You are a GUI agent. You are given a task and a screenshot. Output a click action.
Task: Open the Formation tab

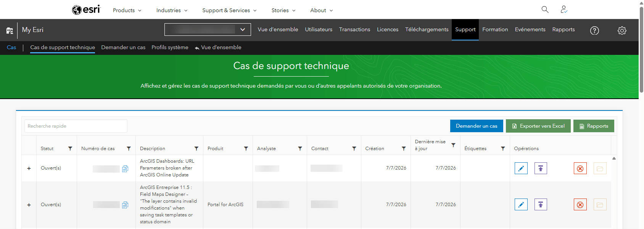(495, 30)
